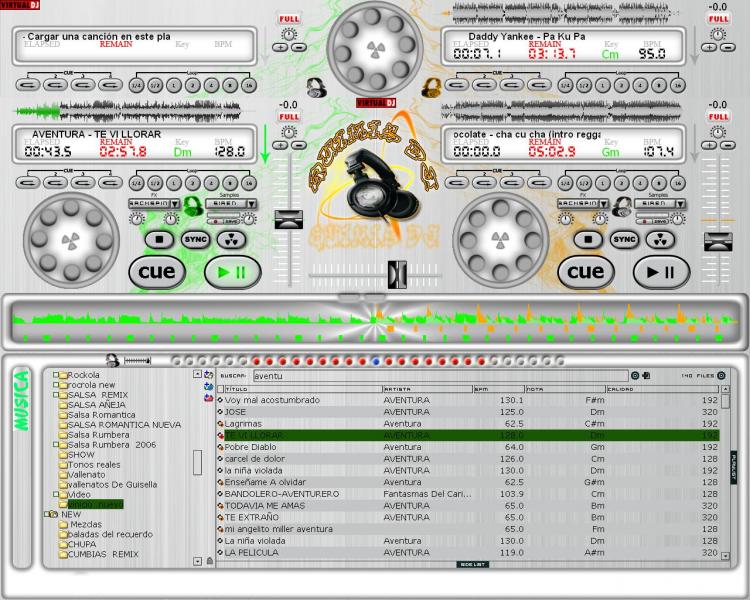Viewport: 750px width, 600px height.
Task: Click the round search-options icon next to search field
Action: tap(635, 376)
